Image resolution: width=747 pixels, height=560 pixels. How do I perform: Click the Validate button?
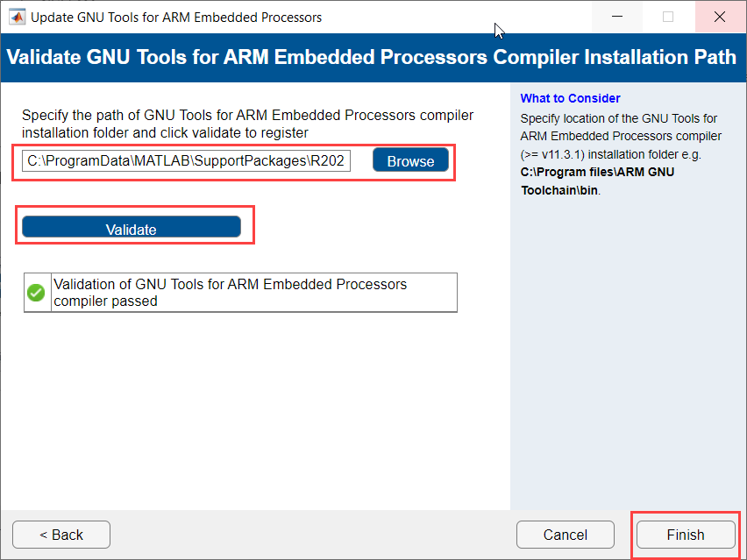(132, 229)
